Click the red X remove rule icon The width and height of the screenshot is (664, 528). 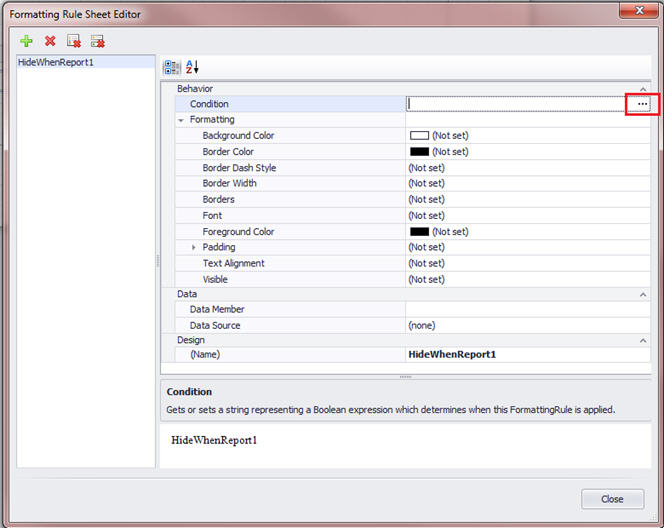[50, 41]
